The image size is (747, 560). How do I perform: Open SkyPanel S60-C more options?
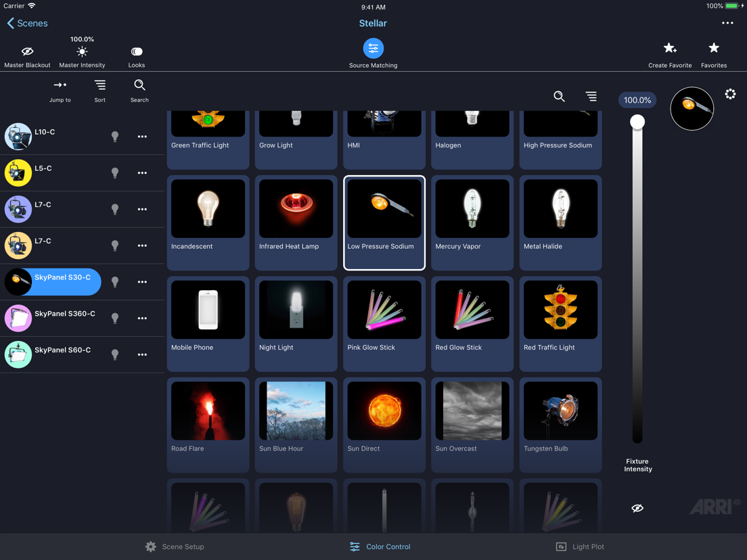pyautogui.click(x=142, y=354)
